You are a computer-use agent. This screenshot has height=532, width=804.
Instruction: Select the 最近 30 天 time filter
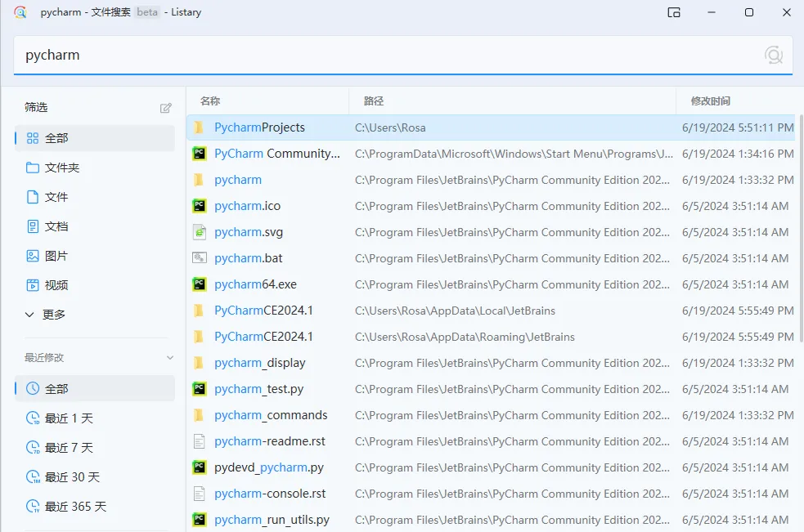[95, 476]
